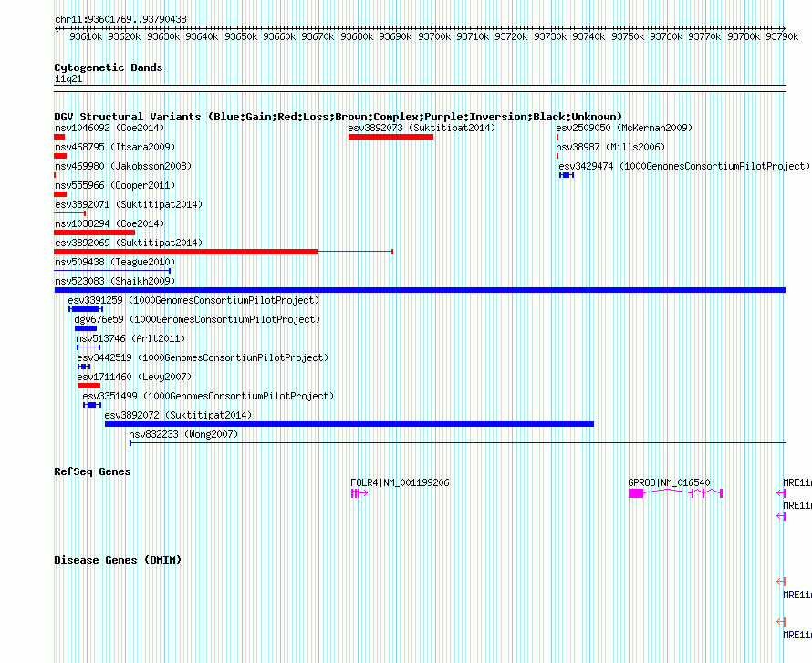Select the blue esv3351499 marker
This screenshot has height=663, width=812.
92,405
